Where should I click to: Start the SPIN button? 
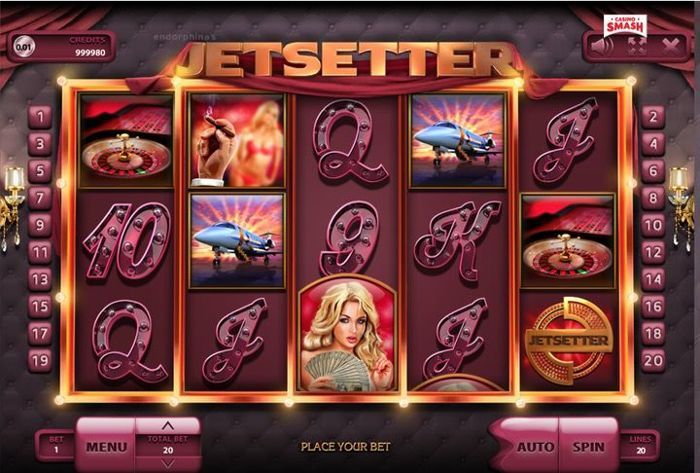[x=588, y=446]
